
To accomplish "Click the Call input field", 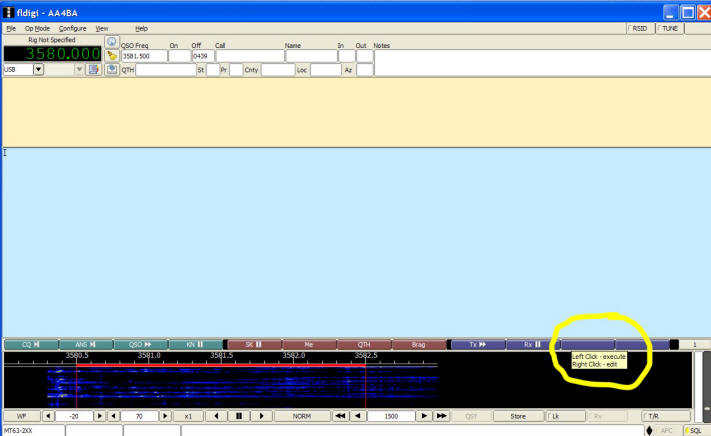I will tap(250, 56).
